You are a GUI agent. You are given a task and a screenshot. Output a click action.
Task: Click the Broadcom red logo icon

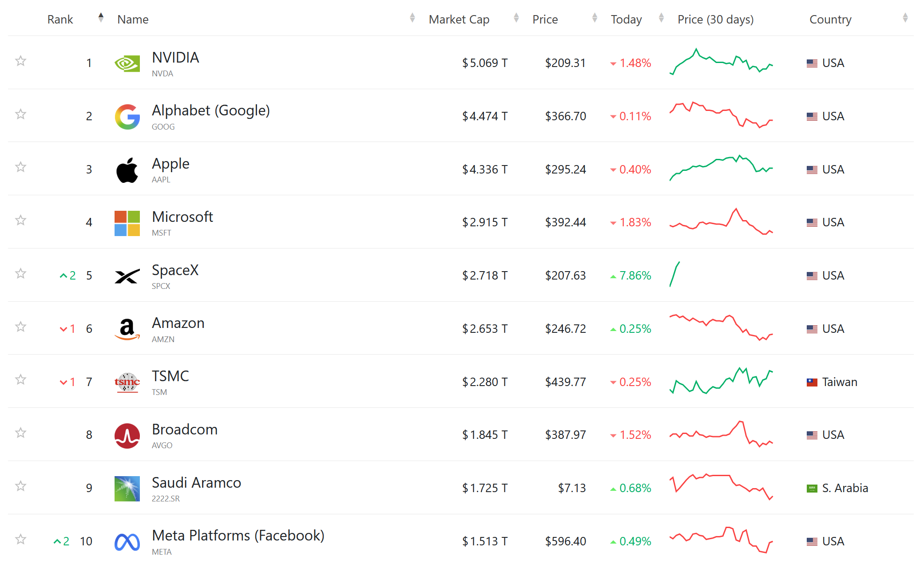point(127,436)
